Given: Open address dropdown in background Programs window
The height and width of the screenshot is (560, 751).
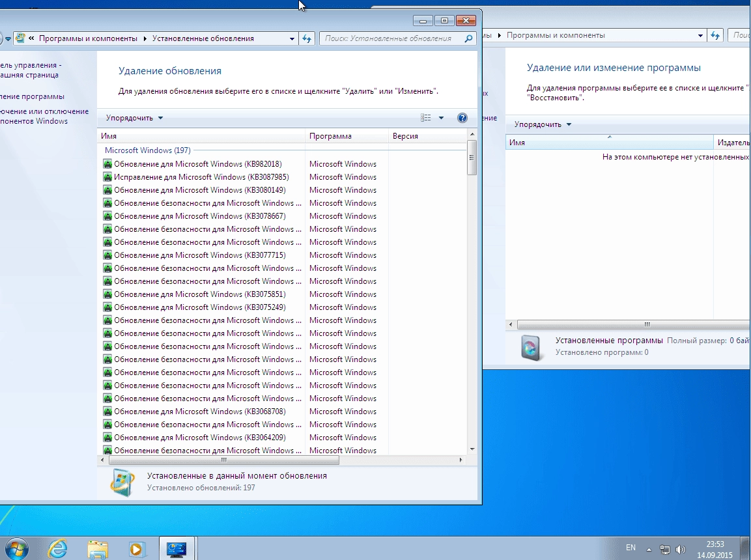Looking at the screenshot, I should (x=700, y=35).
